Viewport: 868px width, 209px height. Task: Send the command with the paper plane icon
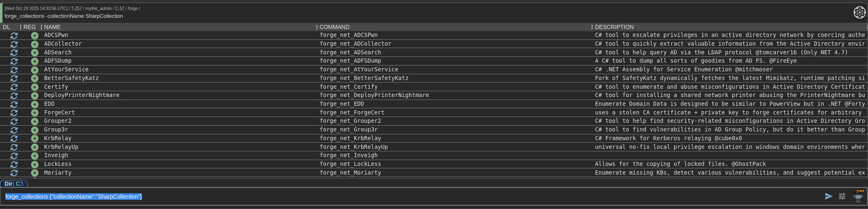[x=828, y=197]
